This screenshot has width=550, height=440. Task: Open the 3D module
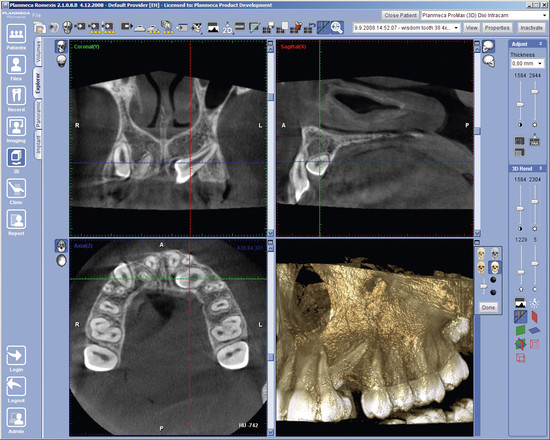click(x=16, y=158)
